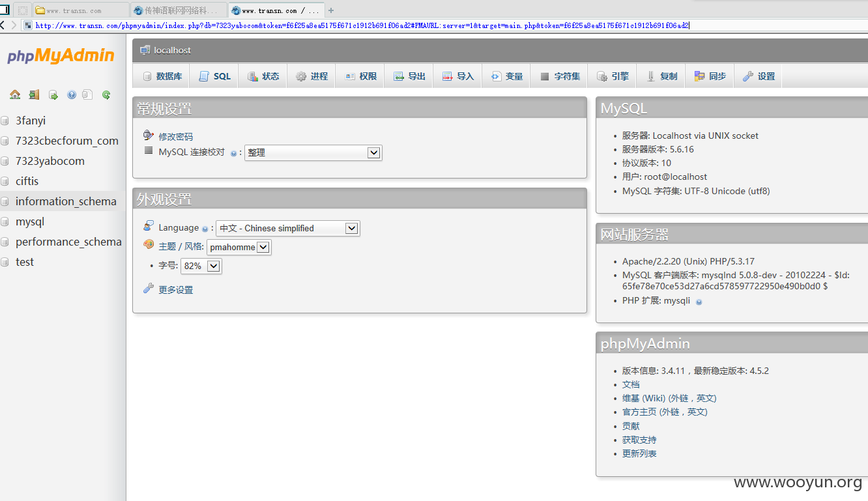
Task: Click the export icon of 导出 tab
Action: click(x=399, y=76)
